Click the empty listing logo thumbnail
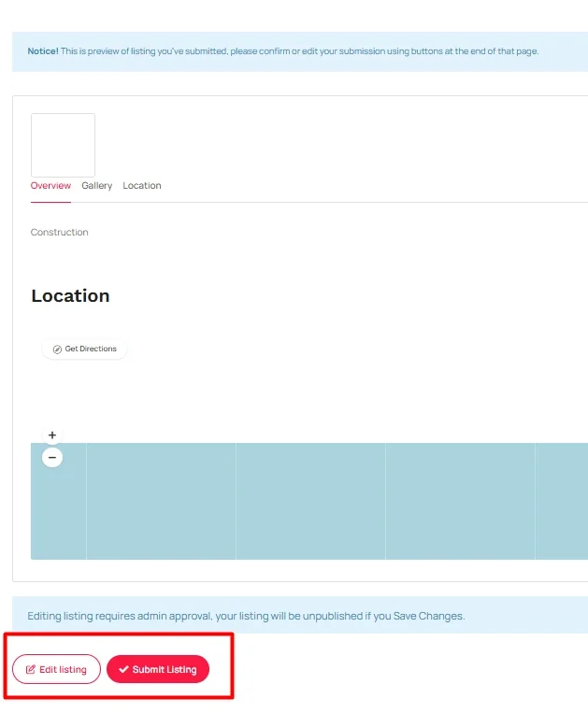588x713 pixels. tap(63, 145)
